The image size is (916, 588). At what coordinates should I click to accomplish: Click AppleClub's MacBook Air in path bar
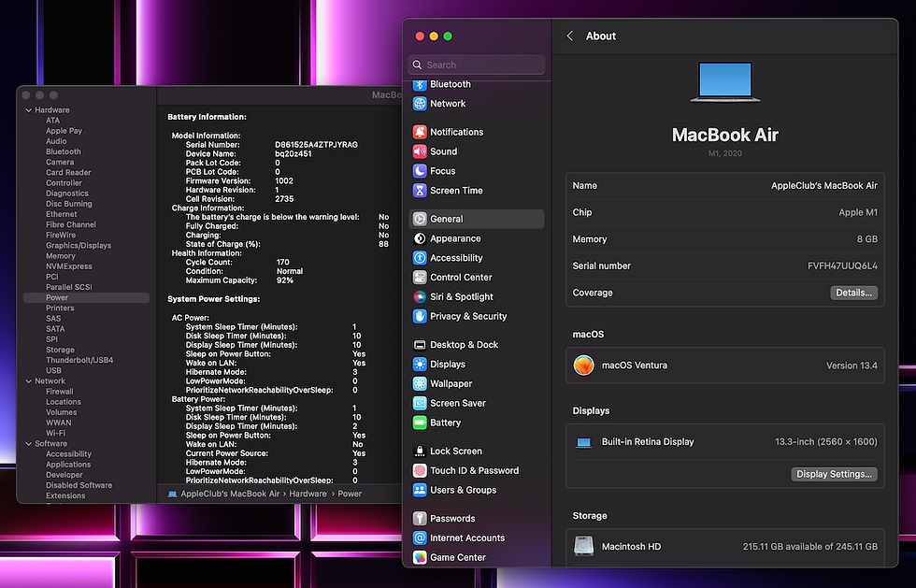click(230, 494)
